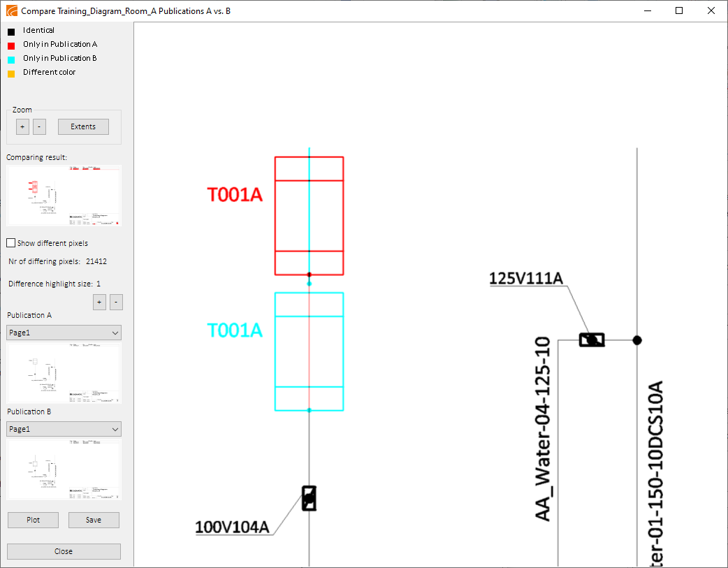Click the cyan Only in Publication B swatch
Image resolution: width=728 pixels, height=568 pixels.
click(11, 59)
